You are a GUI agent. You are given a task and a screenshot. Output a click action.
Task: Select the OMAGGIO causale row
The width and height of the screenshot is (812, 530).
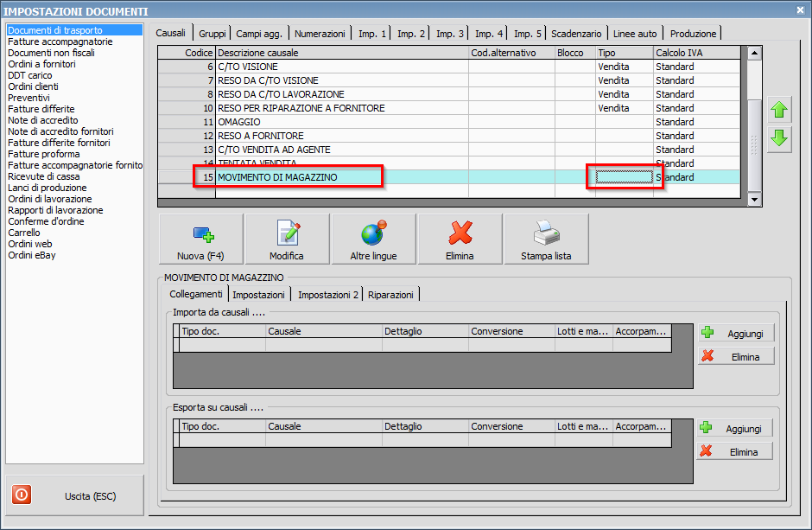(x=449, y=122)
